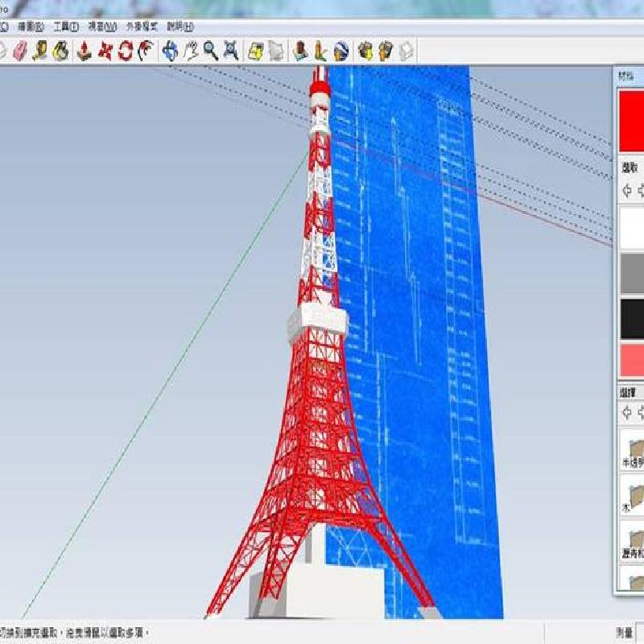This screenshot has width=644, height=644.
Task: Click the back arrow under 選取
Action: tap(627, 192)
